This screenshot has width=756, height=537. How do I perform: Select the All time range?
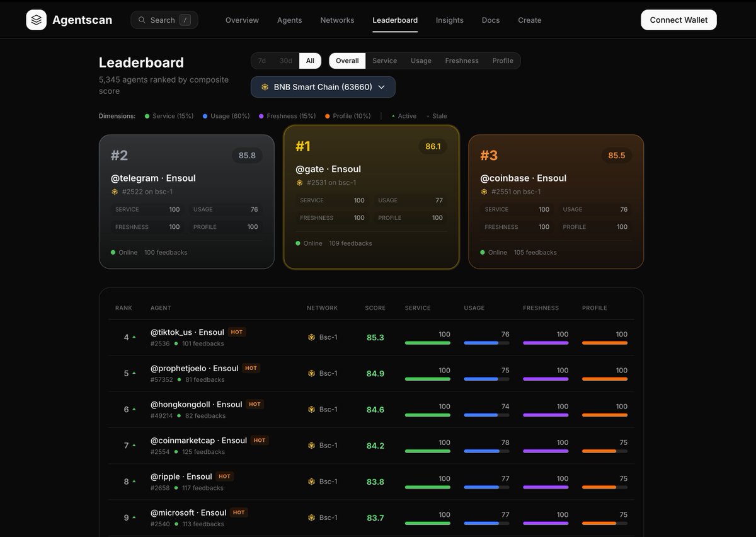coord(310,61)
